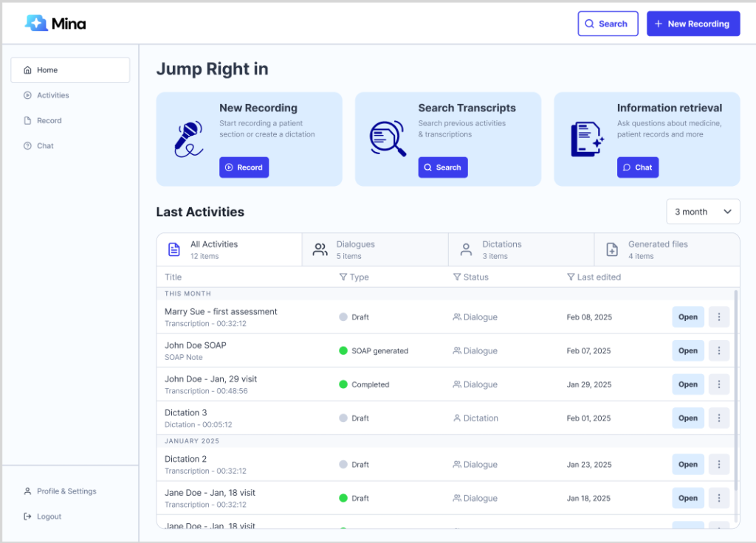
Task: Click the microphone illustration in New Recording card
Action: click(188, 139)
